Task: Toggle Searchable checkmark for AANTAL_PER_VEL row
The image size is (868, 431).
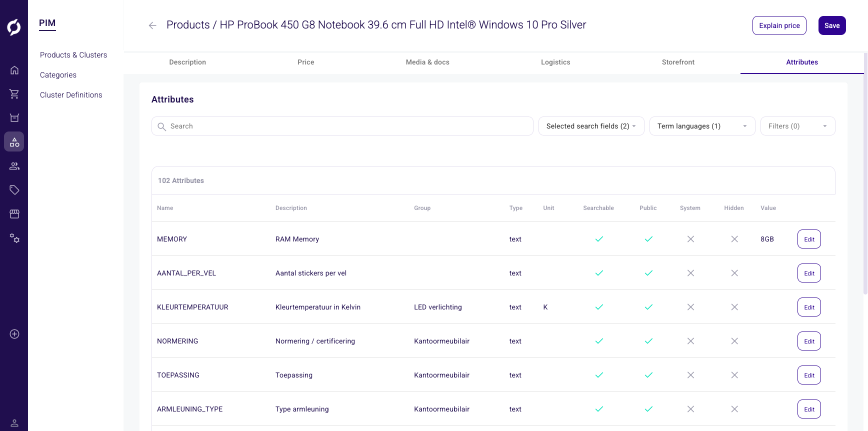Action: pos(599,273)
